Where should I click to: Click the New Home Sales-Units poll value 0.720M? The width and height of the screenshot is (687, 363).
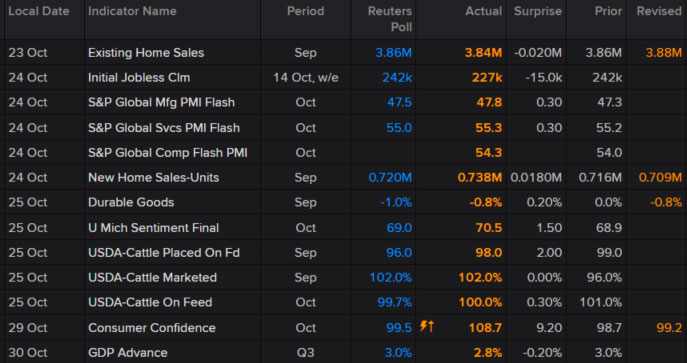click(390, 177)
